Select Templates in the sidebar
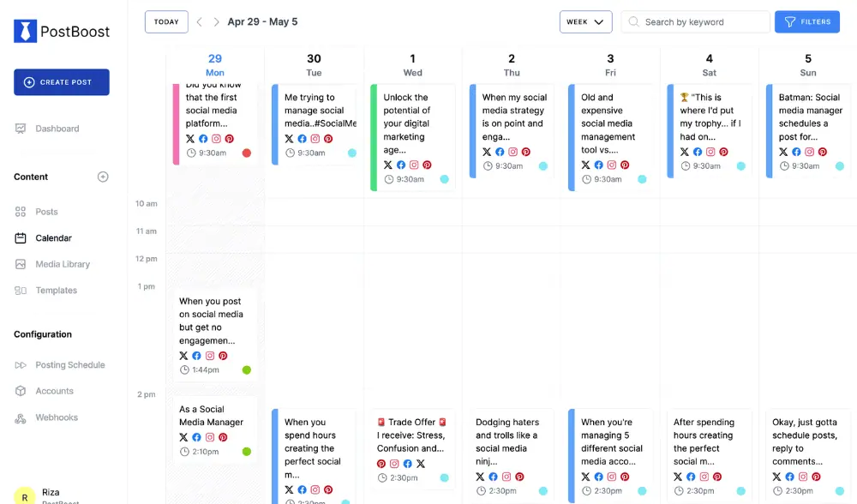The height and width of the screenshot is (504, 857). click(x=57, y=291)
